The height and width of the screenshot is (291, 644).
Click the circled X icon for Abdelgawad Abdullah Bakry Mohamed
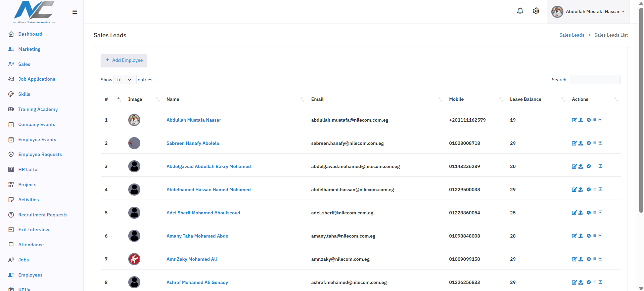[x=589, y=166]
